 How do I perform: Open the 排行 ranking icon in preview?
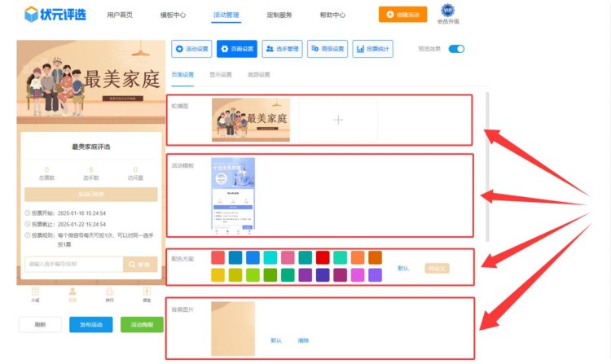tap(110, 292)
